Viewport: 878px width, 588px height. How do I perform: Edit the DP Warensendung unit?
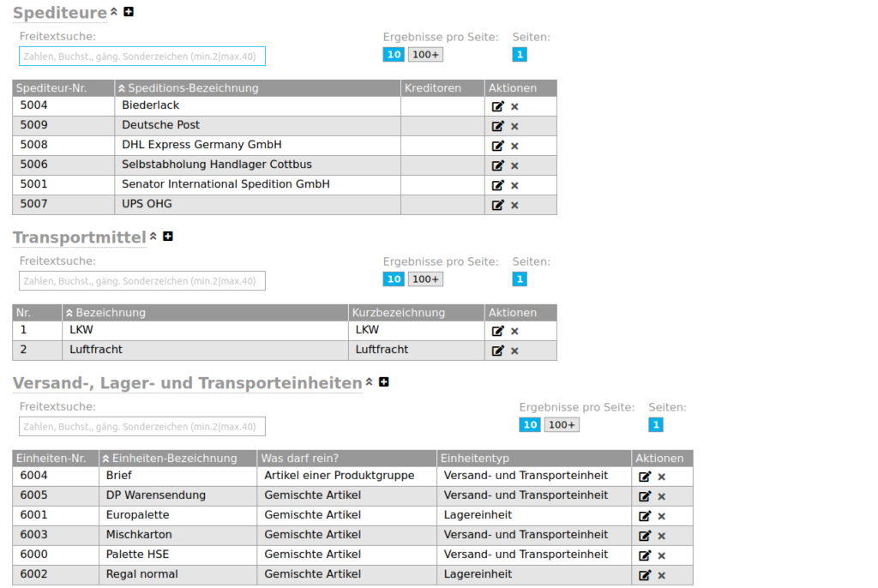click(x=645, y=496)
